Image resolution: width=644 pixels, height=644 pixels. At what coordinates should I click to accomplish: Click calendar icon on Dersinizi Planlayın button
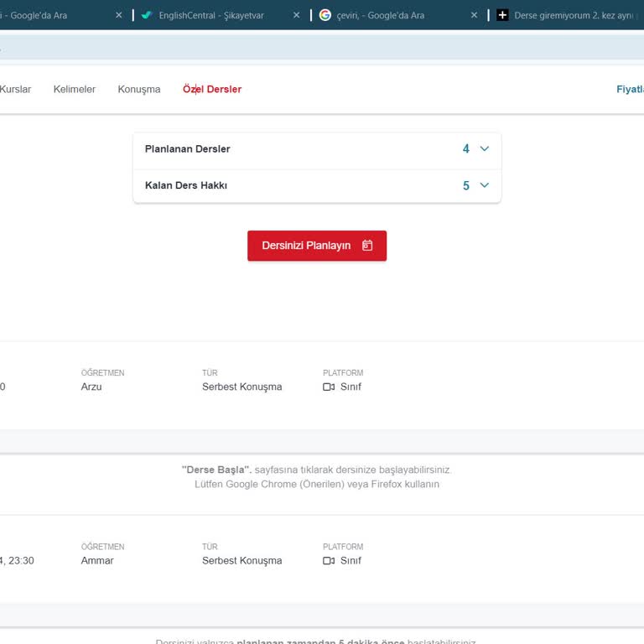point(367,245)
